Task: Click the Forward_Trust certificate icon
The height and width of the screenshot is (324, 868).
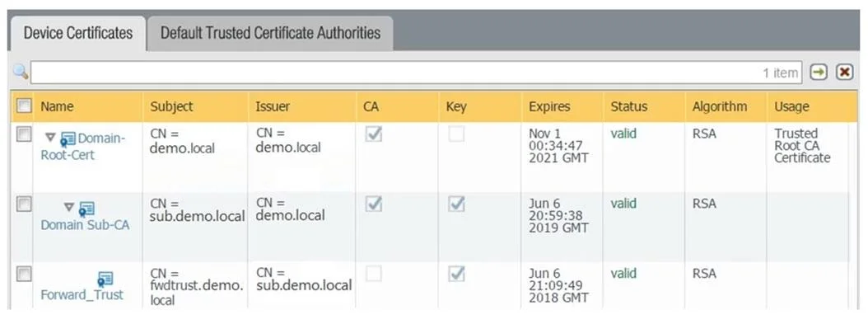Action: (105, 279)
